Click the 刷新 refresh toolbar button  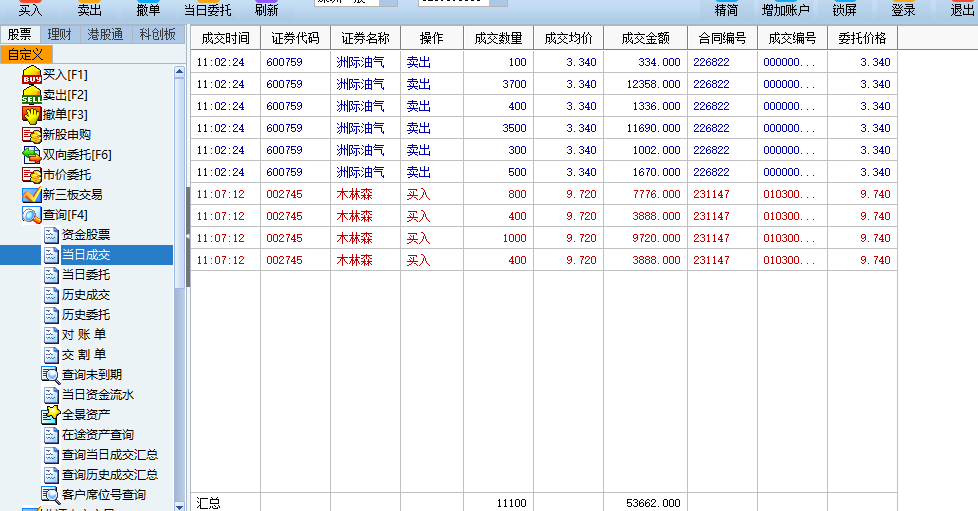(266, 9)
